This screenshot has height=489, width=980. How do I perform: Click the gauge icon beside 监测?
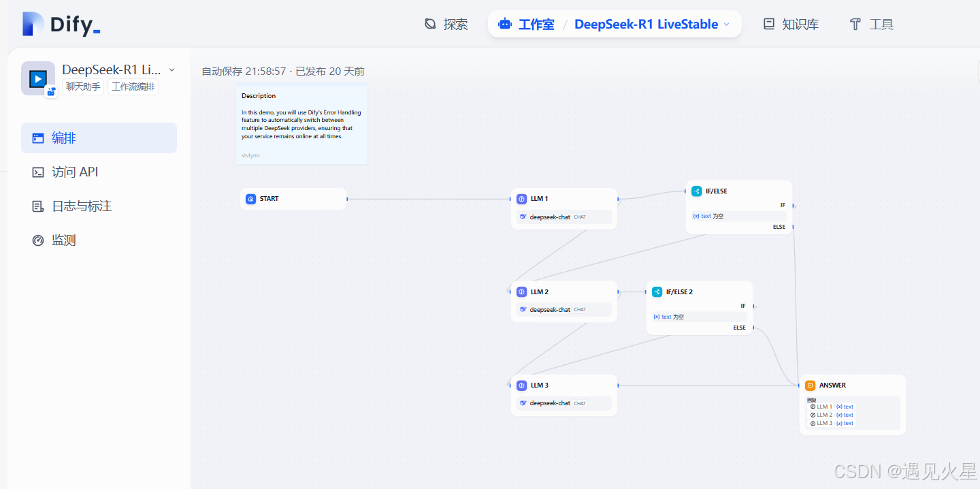click(x=38, y=240)
